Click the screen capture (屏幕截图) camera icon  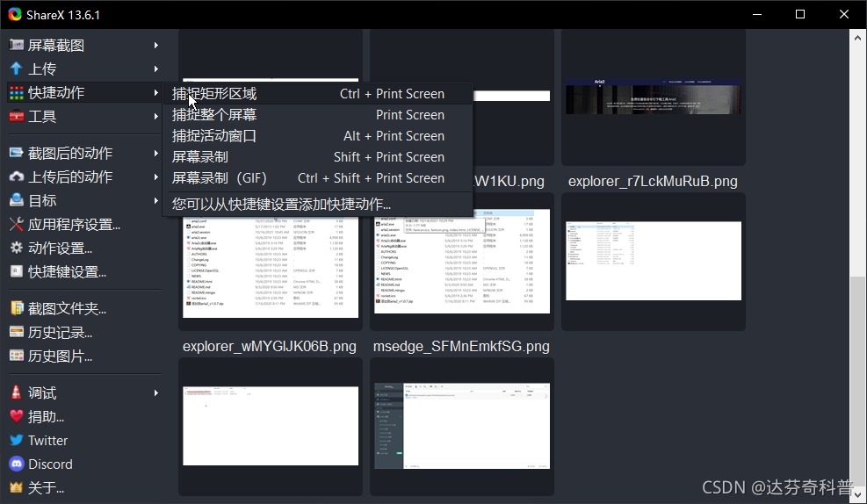click(17, 45)
